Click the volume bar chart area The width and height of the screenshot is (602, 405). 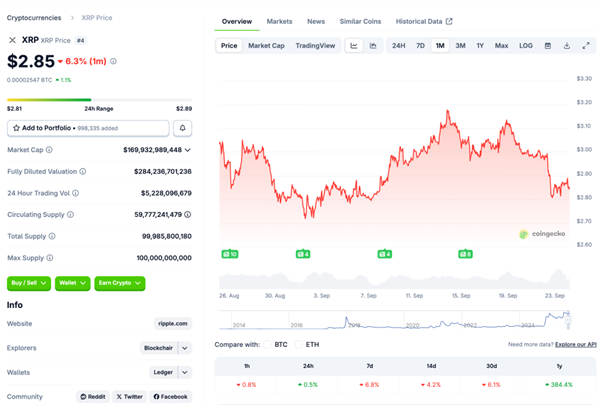pyautogui.click(x=394, y=279)
